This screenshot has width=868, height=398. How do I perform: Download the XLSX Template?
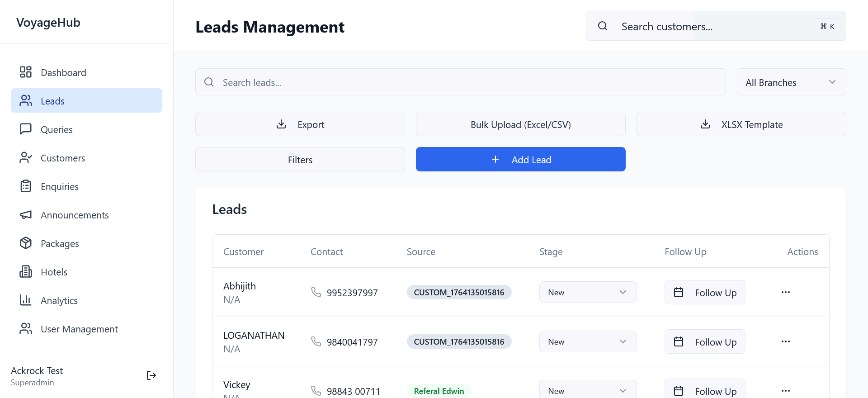[x=741, y=124]
